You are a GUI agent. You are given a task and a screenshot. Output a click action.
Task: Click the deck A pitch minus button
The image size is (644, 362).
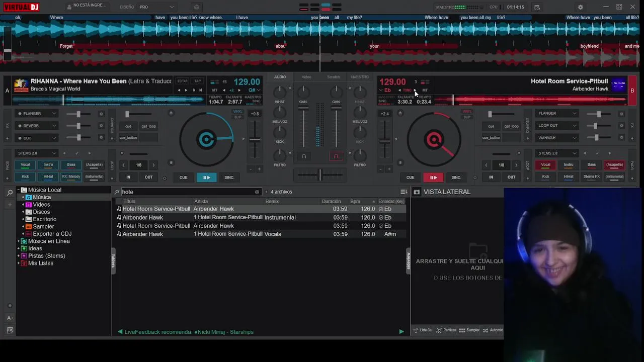[x=251, y=169]
